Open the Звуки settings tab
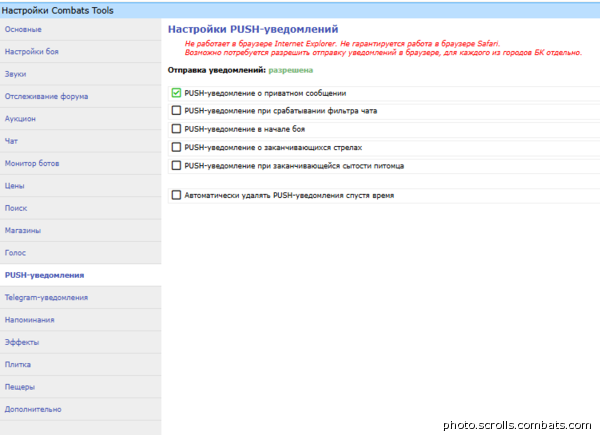 pyautogui.click(x=17, y=73)
